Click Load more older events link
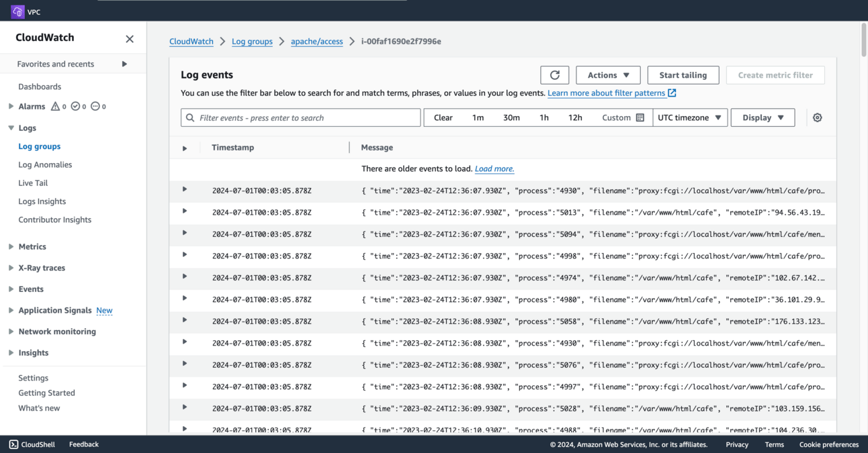The image size is (868, 453). click(x=494, y=169)
